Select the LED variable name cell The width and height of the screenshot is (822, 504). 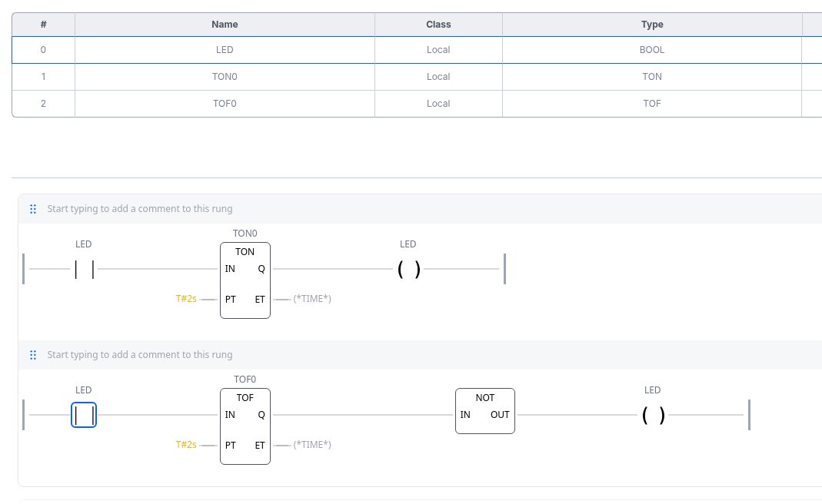(x=225, y=50)
